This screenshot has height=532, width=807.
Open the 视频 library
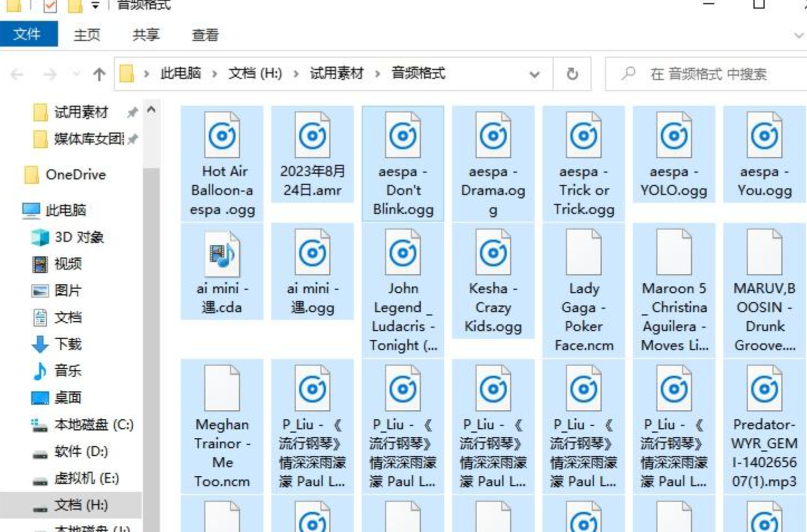(x=68, y=263)
